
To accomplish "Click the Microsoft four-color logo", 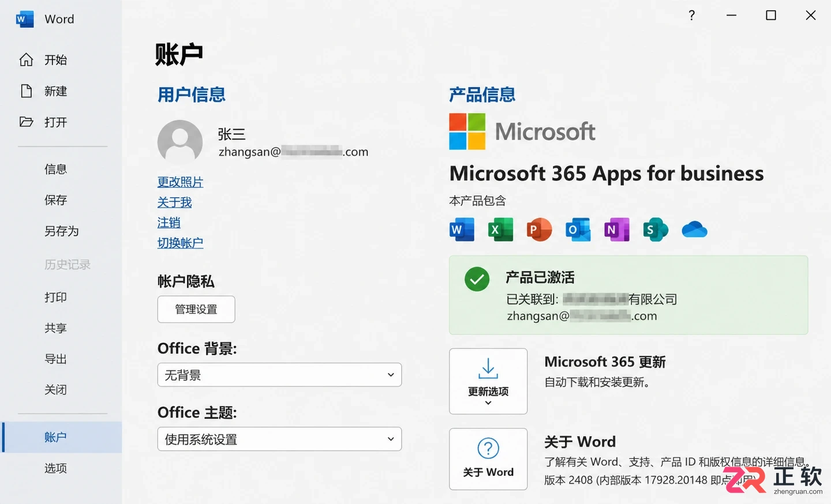I will [x=467, y=131].
